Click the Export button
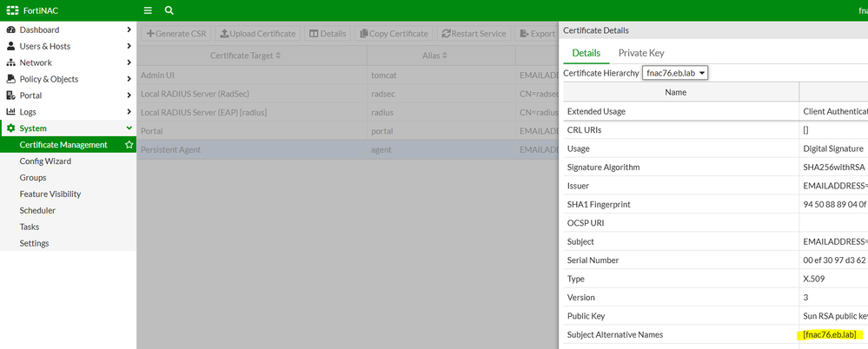 tap(537, 34)
